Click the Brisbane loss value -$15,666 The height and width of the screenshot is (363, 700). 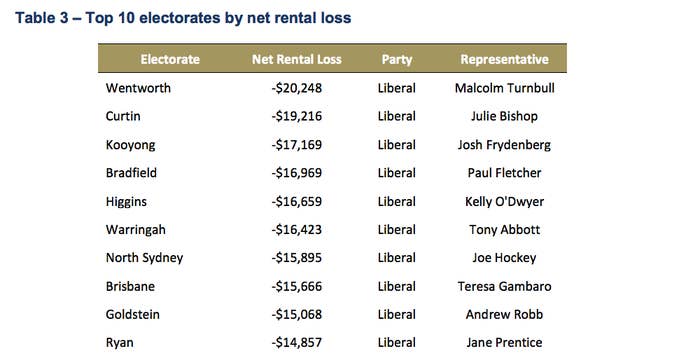coord(296,286)
